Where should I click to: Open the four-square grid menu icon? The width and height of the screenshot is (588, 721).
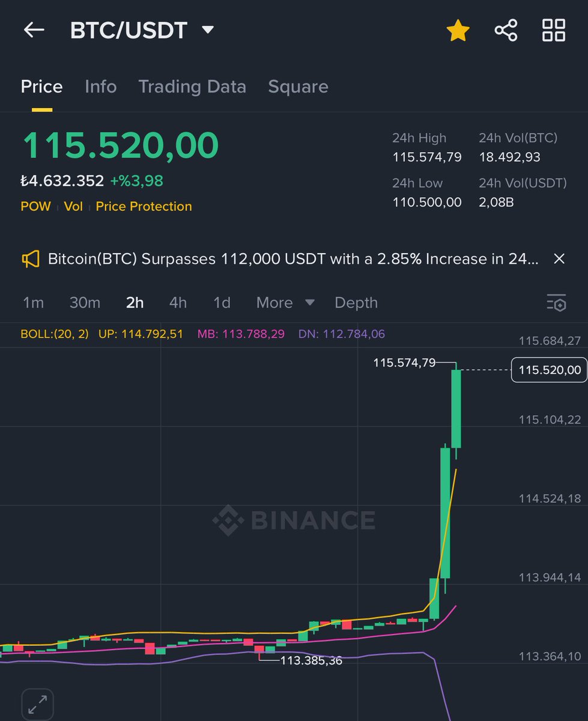pyautogui.click(x=553, y=30)
